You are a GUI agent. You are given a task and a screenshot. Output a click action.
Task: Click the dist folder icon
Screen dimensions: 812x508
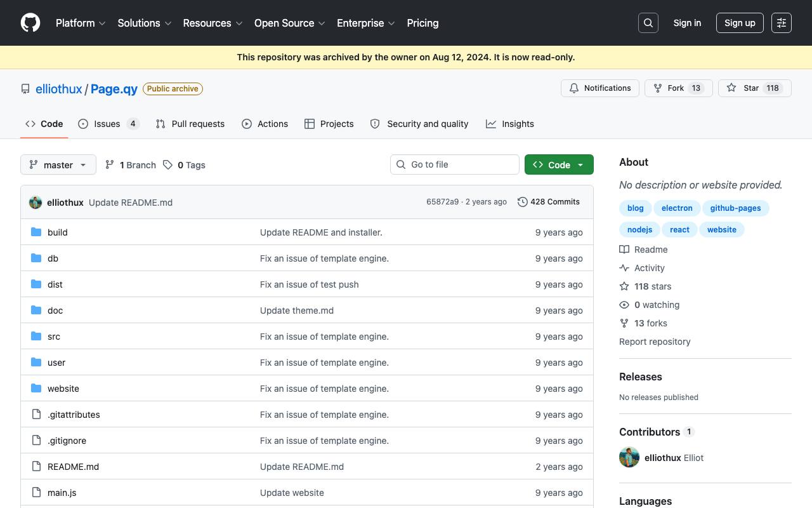coord(36,284)
